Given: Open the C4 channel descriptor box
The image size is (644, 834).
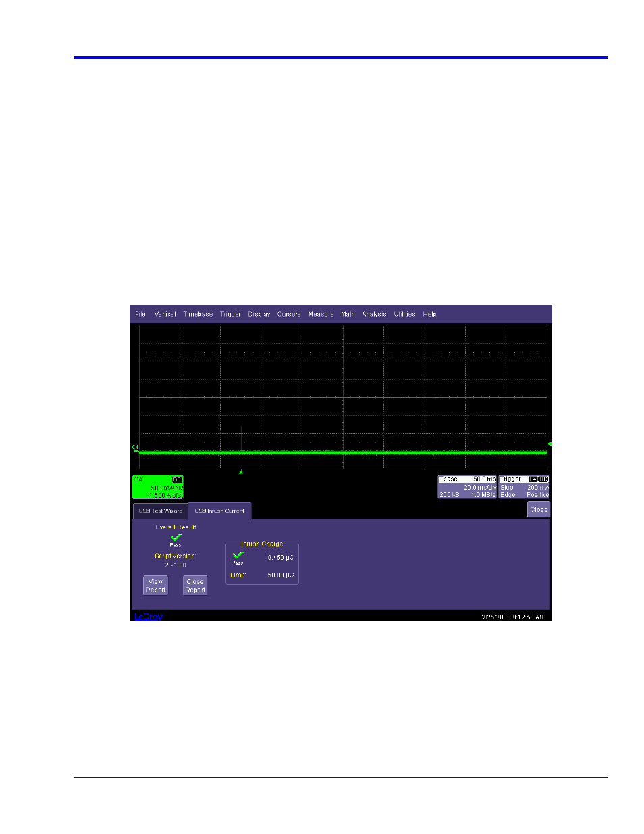Looking at the screenshot, I should (x=158, y=487).
